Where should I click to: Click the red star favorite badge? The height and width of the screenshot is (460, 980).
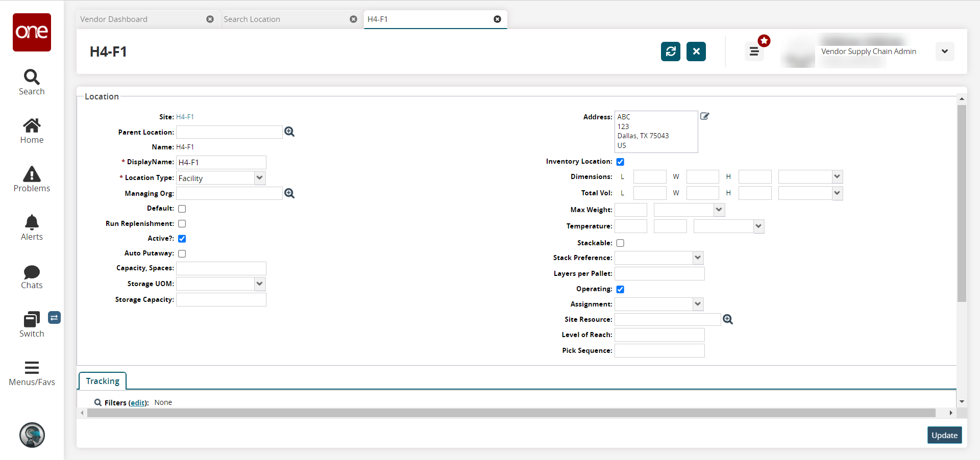point(764,41)
